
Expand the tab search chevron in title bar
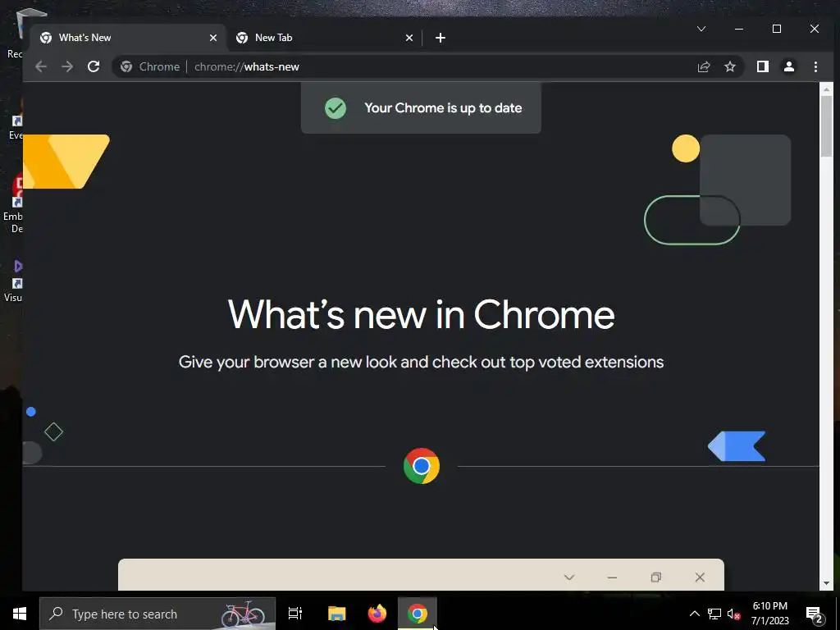click(701, 29)
